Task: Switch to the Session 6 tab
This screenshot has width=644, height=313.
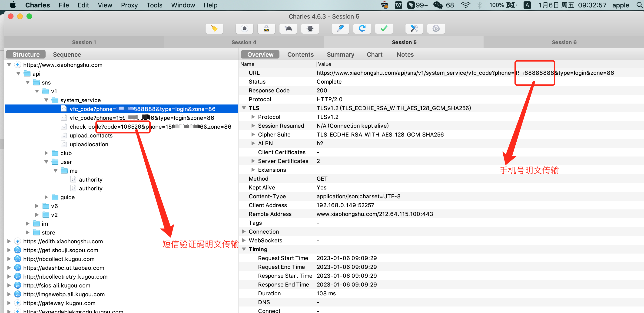Action: [x=564, y=42]
